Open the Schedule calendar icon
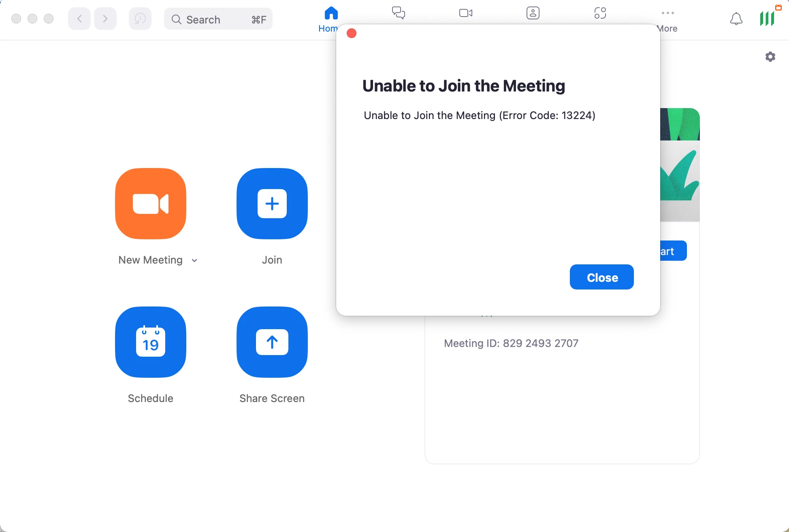789x532 pixels. coord(151,342)
